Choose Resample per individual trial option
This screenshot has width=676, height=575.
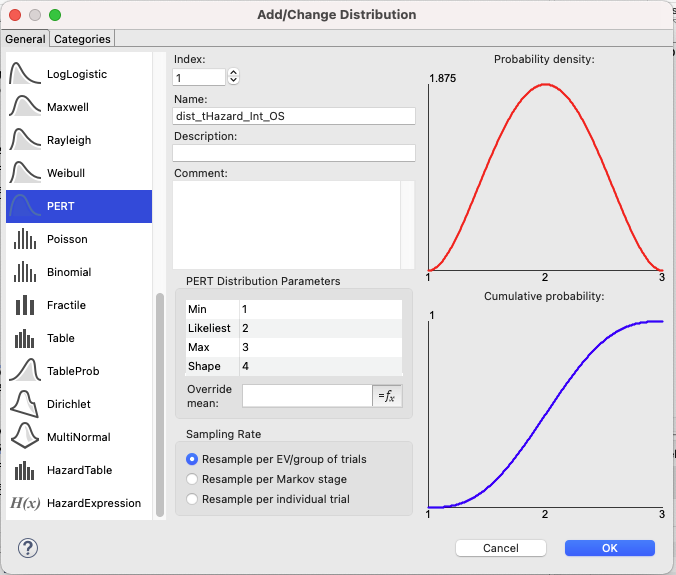point(192,499)
